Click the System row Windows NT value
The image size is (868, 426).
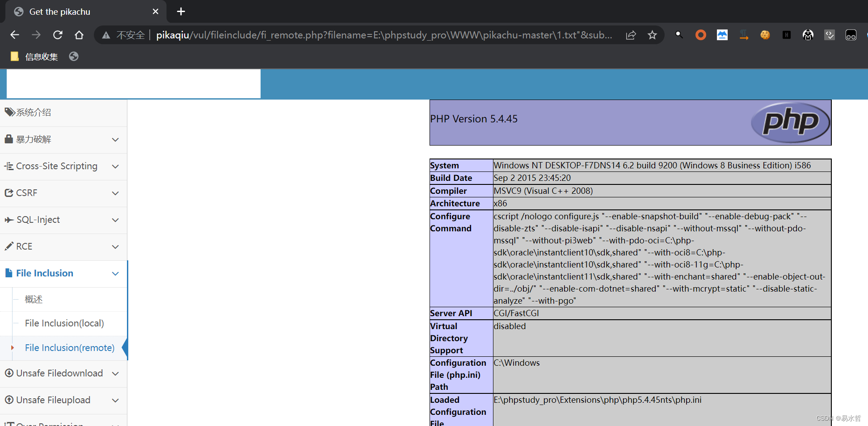click(652, 165)
